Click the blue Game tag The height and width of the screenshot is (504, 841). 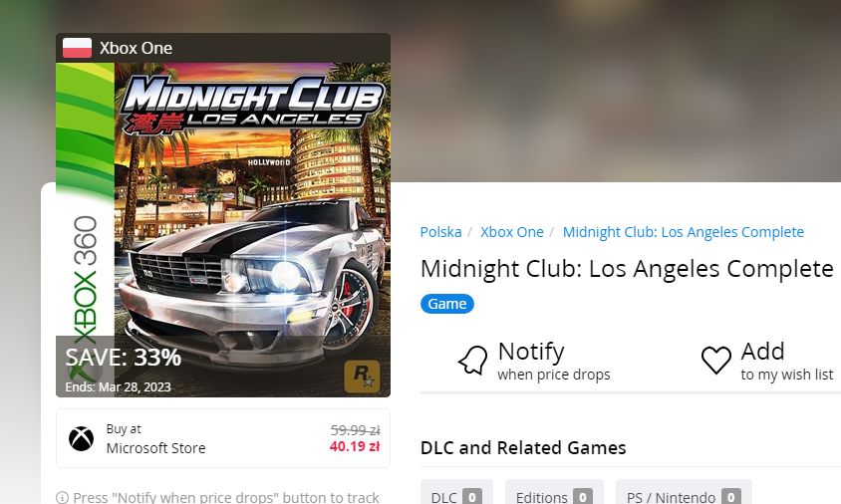[x=446, y=304]
